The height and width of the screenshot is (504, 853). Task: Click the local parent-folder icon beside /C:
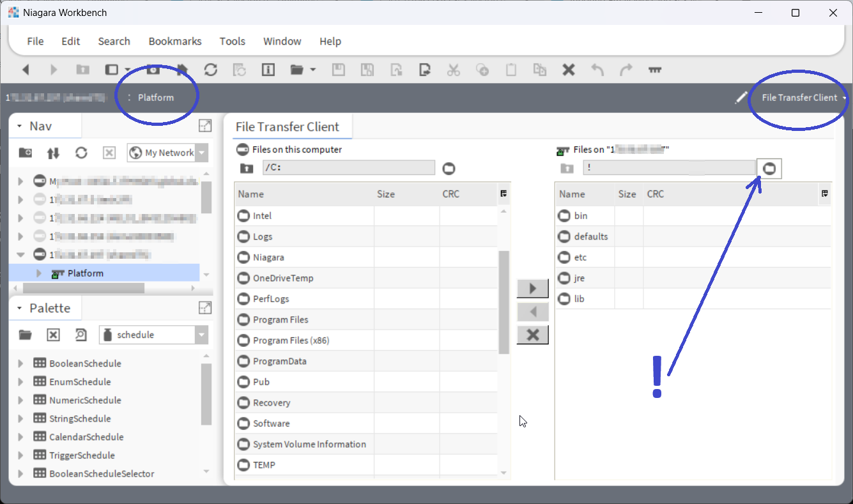247,169
